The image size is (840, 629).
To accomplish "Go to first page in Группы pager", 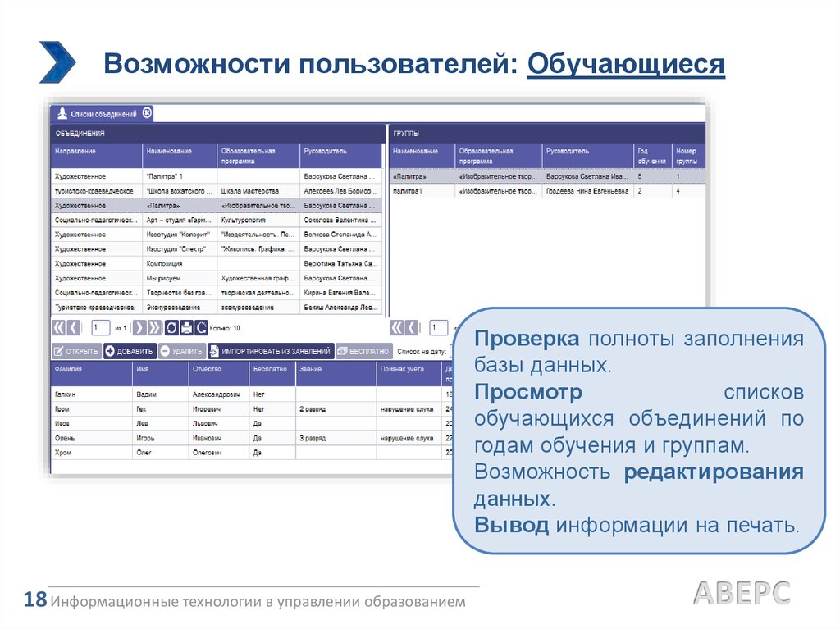I will (396, 328).
